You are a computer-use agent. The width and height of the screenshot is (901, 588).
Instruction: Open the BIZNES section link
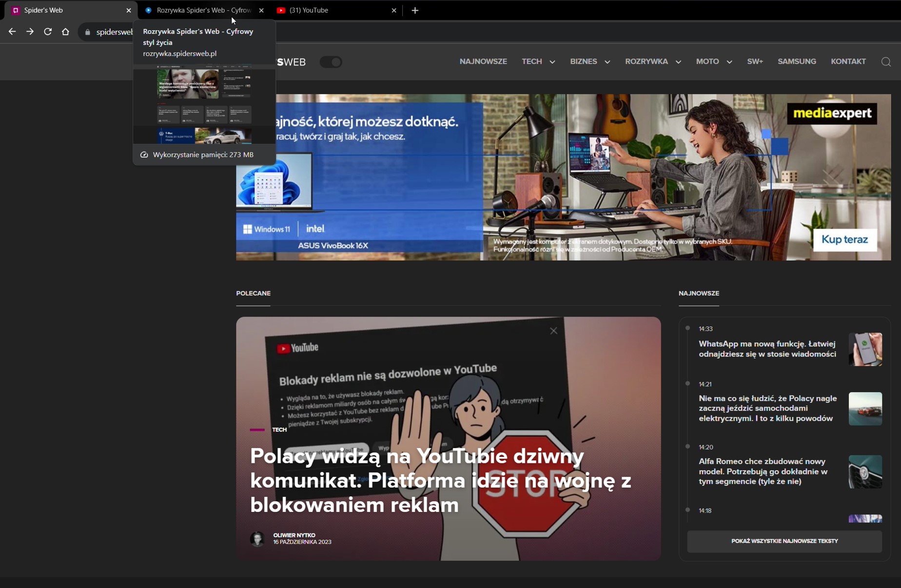coord(584,61)
